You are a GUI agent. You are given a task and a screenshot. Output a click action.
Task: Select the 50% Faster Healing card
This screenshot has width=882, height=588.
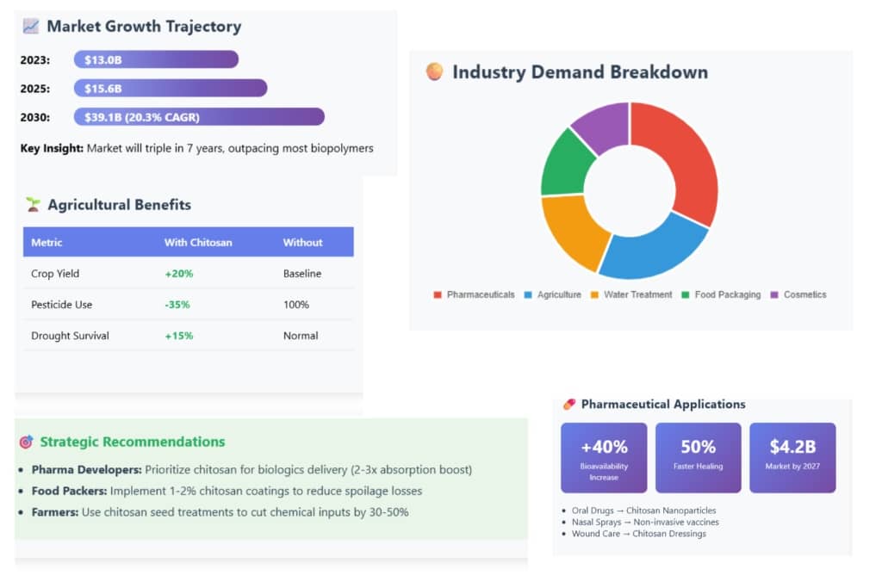click(x=698, y=457)
